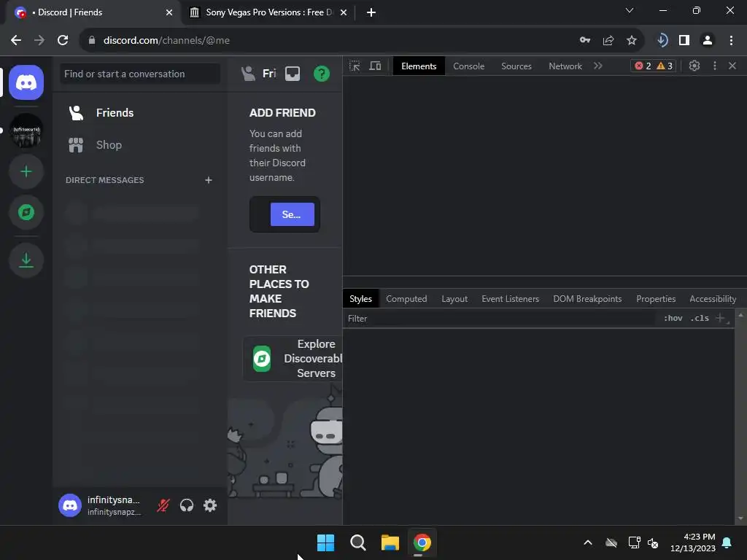Close the Discord Friends browser tab
Screen dimensions: 747x560
pyautogui.click(x=169, y=12)
